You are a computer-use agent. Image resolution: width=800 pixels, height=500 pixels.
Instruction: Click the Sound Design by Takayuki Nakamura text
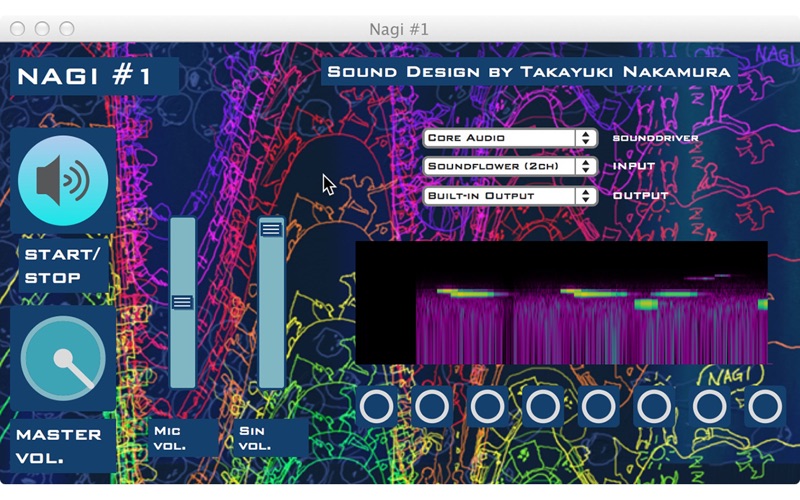point(529,71)
